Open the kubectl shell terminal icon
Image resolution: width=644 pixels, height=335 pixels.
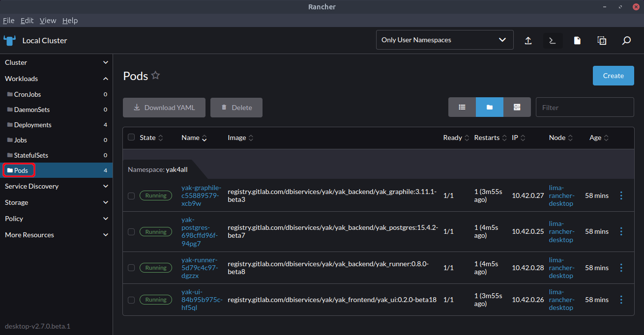[x=553, y=40]
